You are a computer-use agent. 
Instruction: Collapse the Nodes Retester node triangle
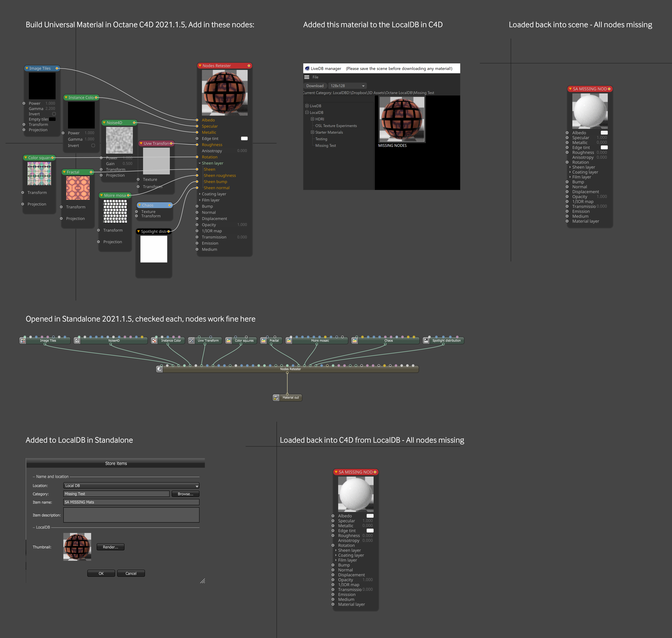(200, 66)
